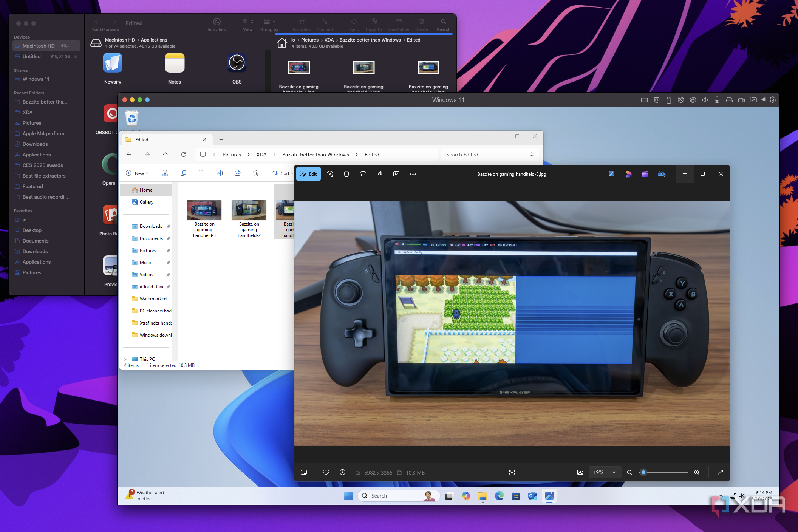
Task: Select Bazzite on gaming handheld-2 thumbnail
Action: pos(249,210)
